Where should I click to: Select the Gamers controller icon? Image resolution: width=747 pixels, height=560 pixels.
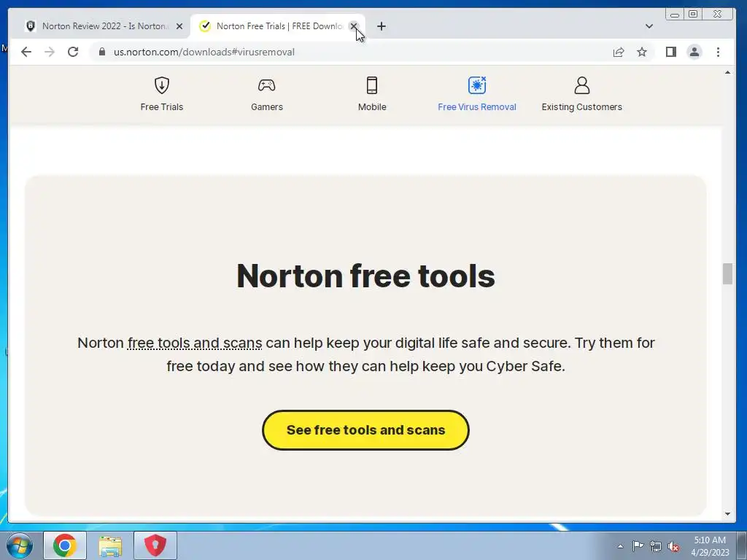click(x=267, y=85)
